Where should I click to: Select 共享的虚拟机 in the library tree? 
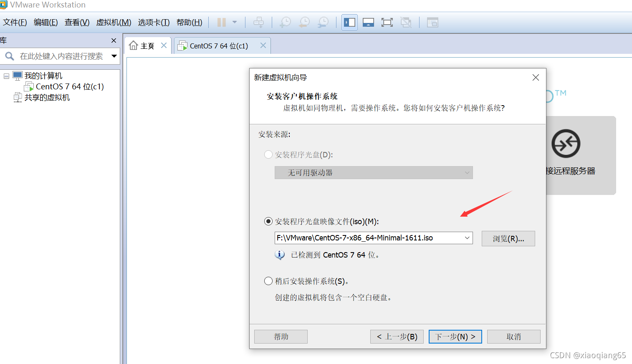(x=47, y=97)
